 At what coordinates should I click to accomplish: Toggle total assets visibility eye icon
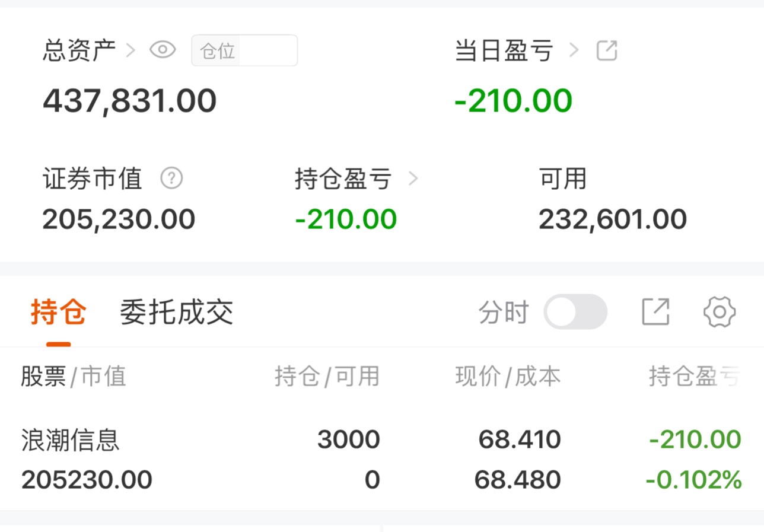163,50
